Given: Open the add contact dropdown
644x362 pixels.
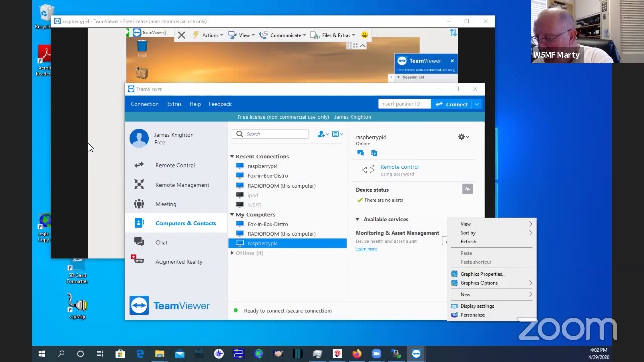Looking at the screenshot, I should (x=323, y=134).
